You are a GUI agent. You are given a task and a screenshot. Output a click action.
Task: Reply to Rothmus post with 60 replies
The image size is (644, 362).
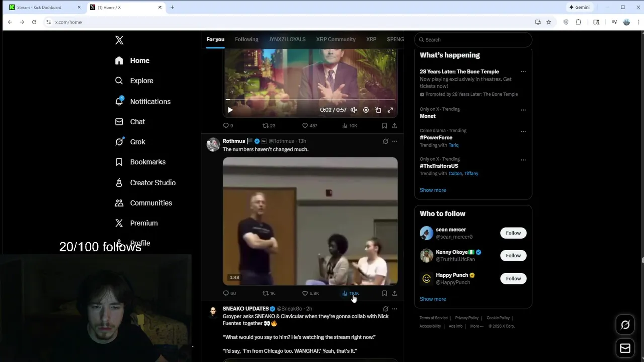[x=229, y=293]
